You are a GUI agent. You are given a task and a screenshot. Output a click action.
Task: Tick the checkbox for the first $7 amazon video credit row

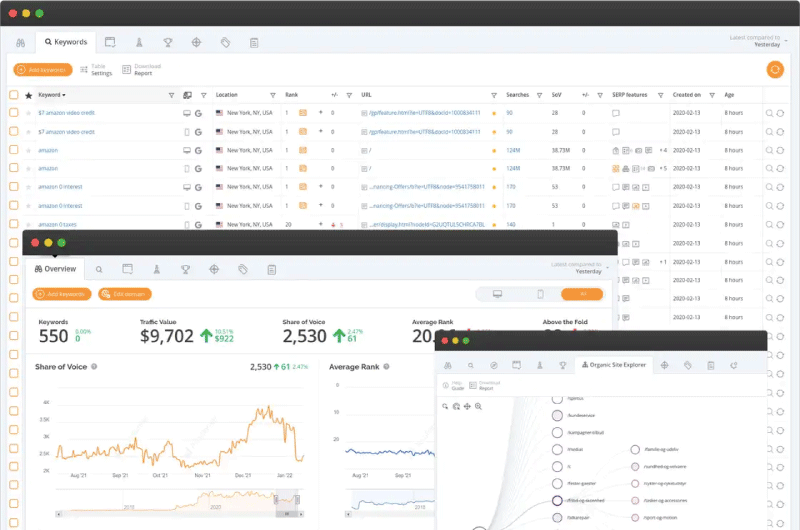click(x=14, y=113)
